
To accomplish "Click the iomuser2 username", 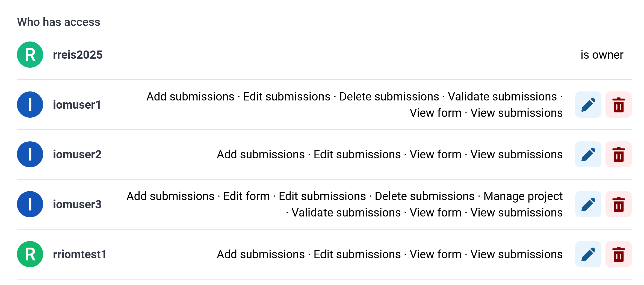I will pos(77,155).
